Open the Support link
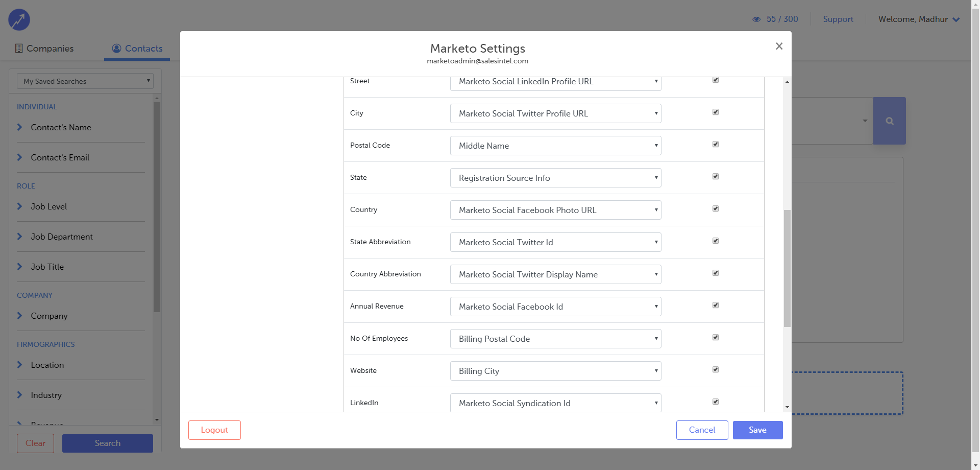Screen dimensions: 980x470 tap(838, 19)
